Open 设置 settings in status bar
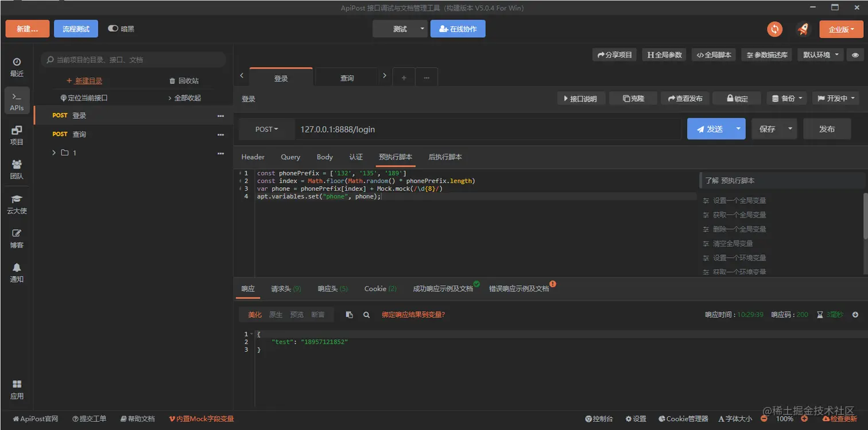Viewport: 868px width, 430px height. [635, 419]
